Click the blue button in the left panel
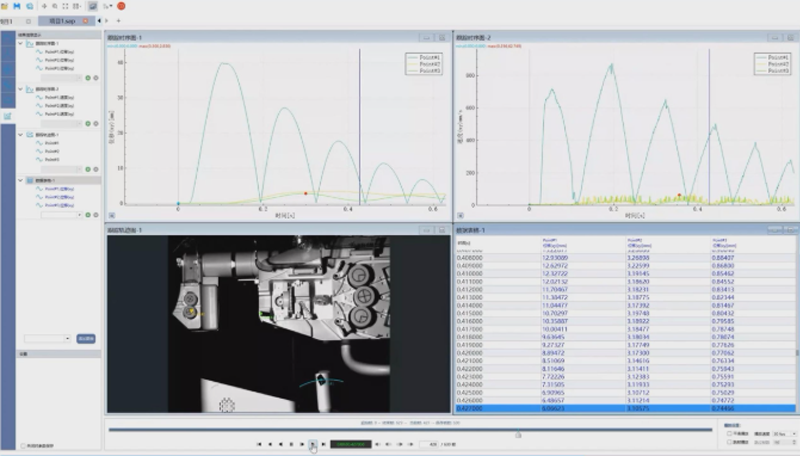This screenshot has height=456, width=800. pos(86,339)
